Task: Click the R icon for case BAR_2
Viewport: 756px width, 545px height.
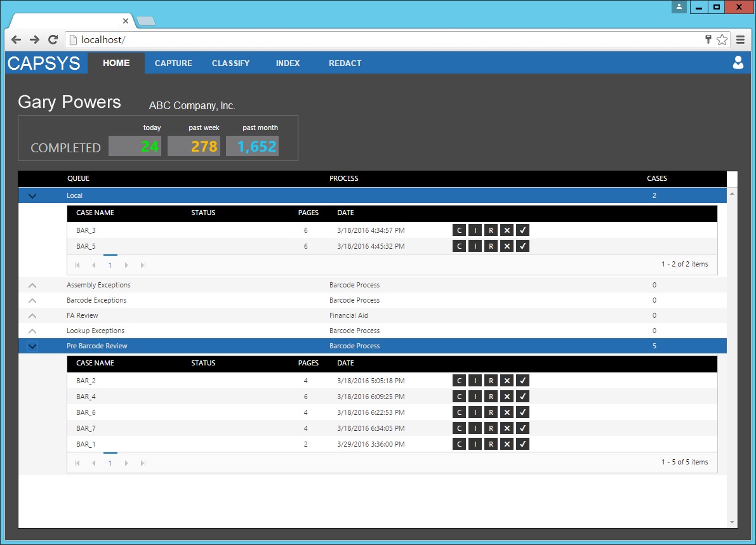Action: click(491, 381)
